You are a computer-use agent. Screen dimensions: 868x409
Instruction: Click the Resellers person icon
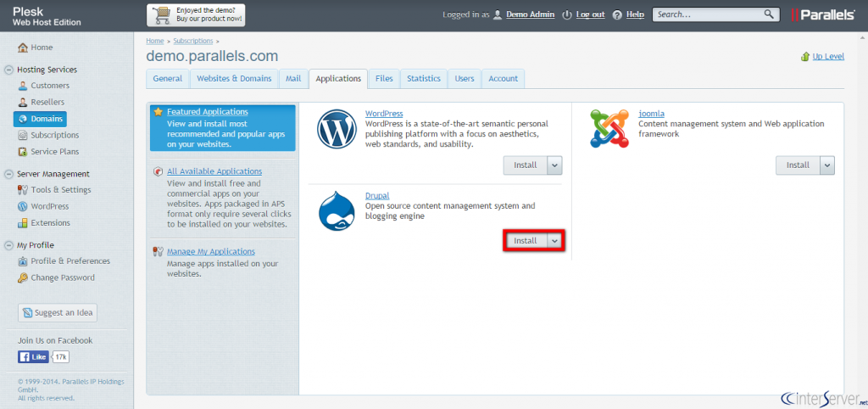tap(23, 103)
